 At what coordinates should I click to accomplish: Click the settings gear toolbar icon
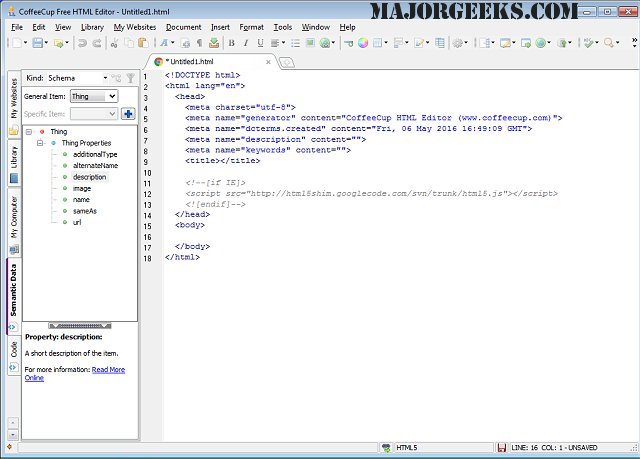[x=458, y=43]
